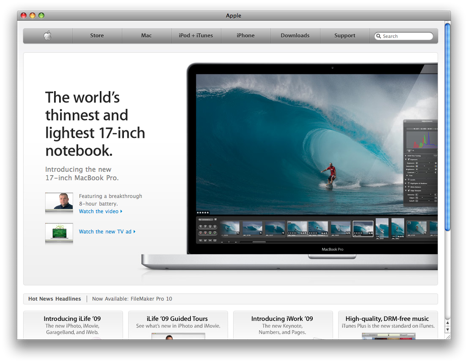Open the battery video thumbnail with man
The height and width of the screenshot is (363, 468).
pyautogui.click(x=59, y=202)
